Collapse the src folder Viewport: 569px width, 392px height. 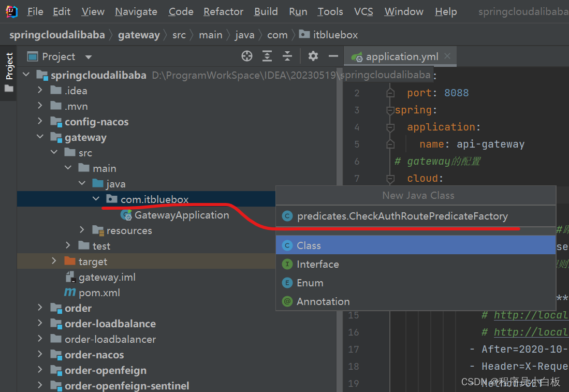(x=54, y=152)
